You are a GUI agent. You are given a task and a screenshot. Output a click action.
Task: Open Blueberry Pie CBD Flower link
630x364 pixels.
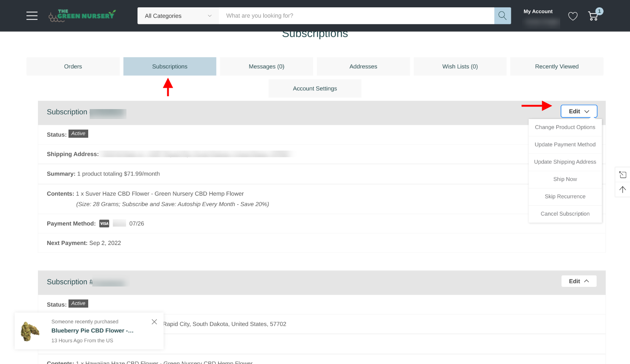(x=92, y=331)
